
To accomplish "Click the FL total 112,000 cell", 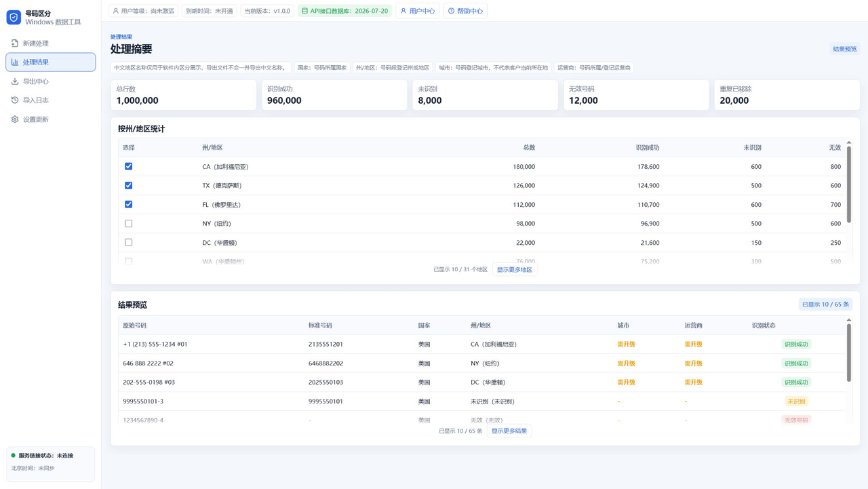I will 524,205.
